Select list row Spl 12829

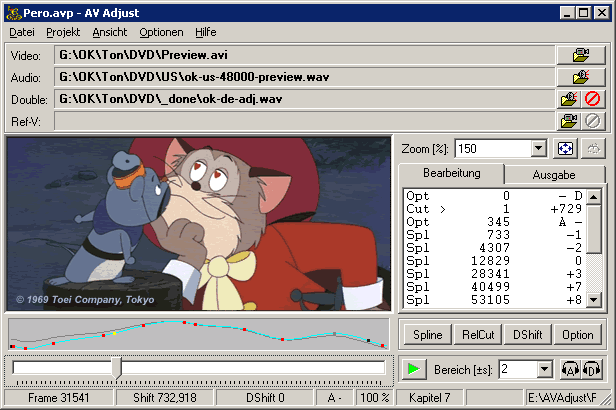pos(495,260)
